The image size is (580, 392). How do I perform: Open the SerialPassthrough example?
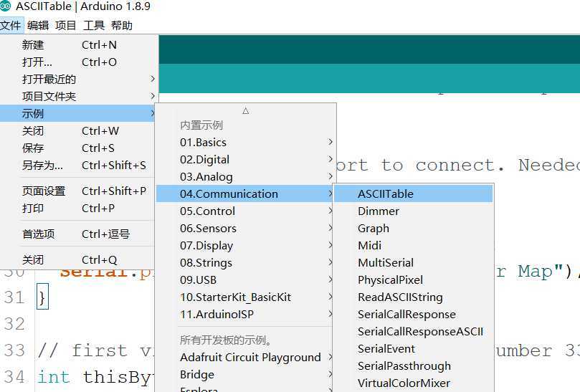414,365
